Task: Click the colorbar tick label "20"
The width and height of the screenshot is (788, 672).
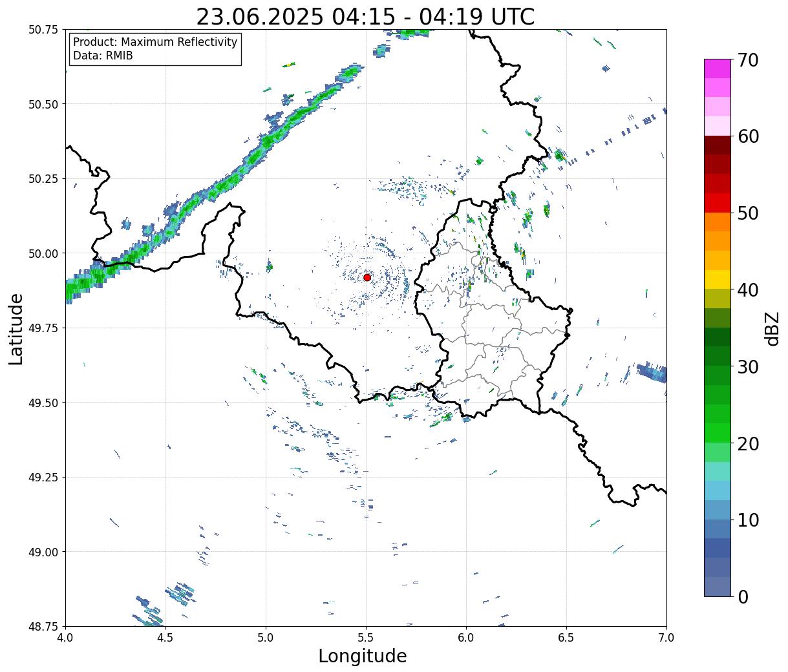Action: (x=748, y=443)
